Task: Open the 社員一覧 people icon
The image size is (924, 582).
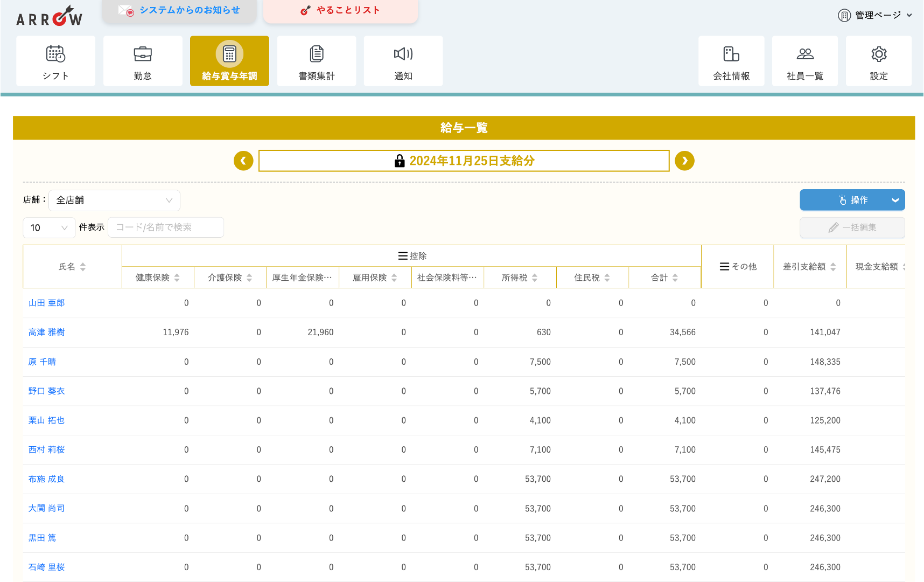Action: (805, 54)
